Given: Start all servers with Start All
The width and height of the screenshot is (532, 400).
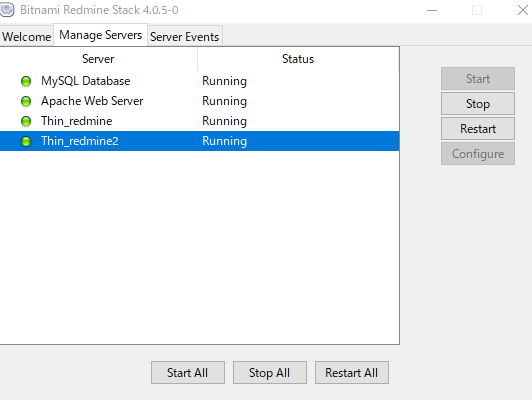Looking at the screenshot, I should pyautogui.click(x=188, y=373).
